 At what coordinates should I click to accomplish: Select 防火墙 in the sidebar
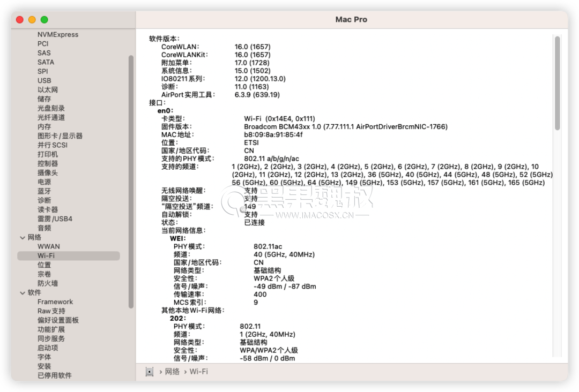click(48, 284)
